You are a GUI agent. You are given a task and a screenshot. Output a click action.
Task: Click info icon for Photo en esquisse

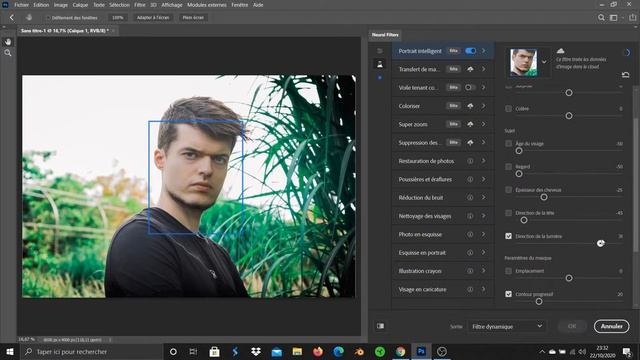tap(470, 234)
